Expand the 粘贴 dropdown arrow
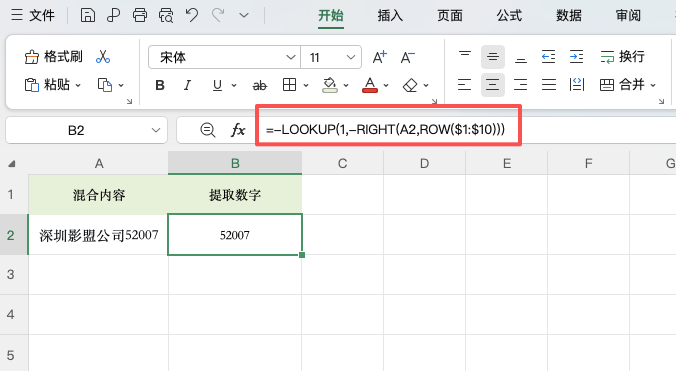Screen dimensions: 676x371 78,85
